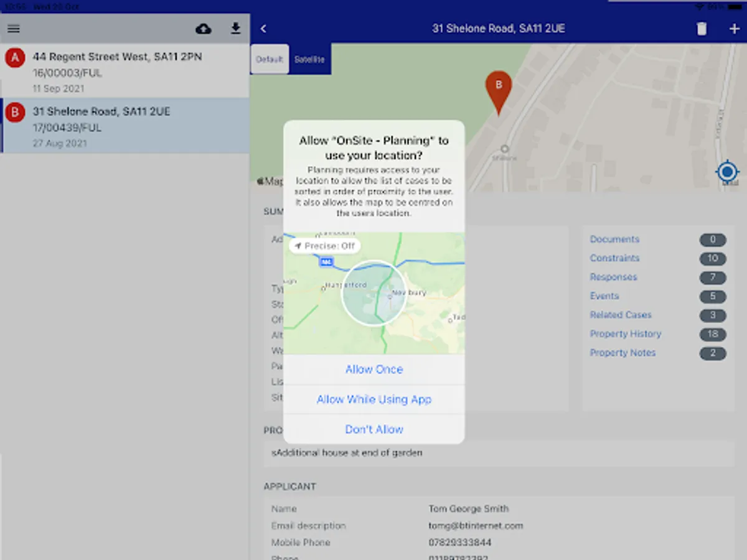Tap the cloud upload icon
This screenshot has width=747, height=560.
point(204,29)
